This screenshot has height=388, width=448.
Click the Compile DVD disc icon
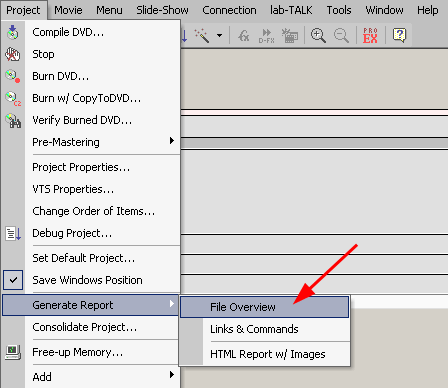click(13, 32)
